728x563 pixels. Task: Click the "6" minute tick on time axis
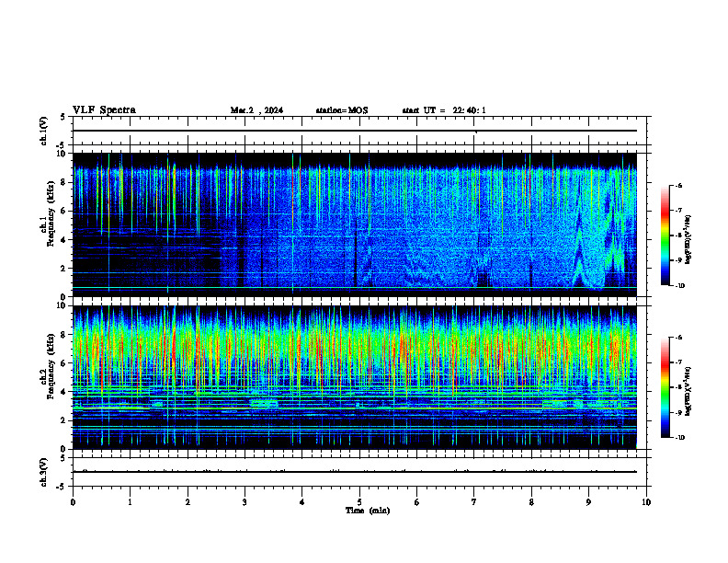click(417, 502)
